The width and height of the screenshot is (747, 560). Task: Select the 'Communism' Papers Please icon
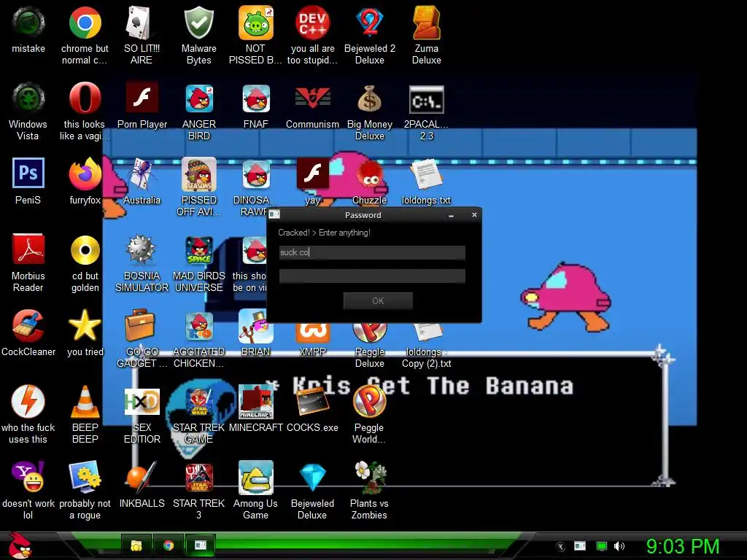coord(312,98)
